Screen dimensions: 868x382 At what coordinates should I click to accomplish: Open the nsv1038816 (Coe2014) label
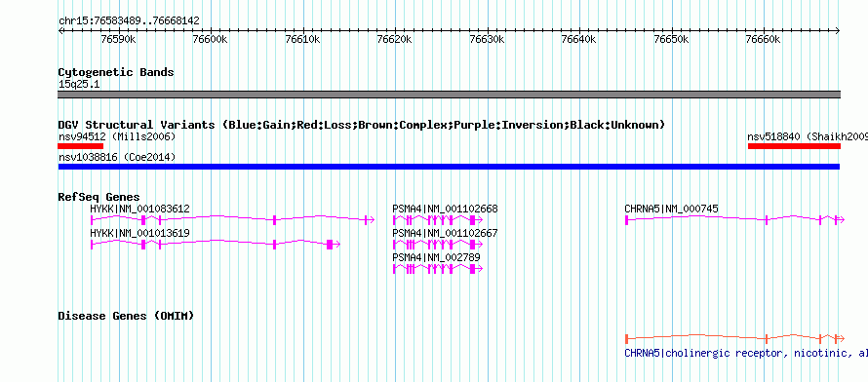(117, 157)
